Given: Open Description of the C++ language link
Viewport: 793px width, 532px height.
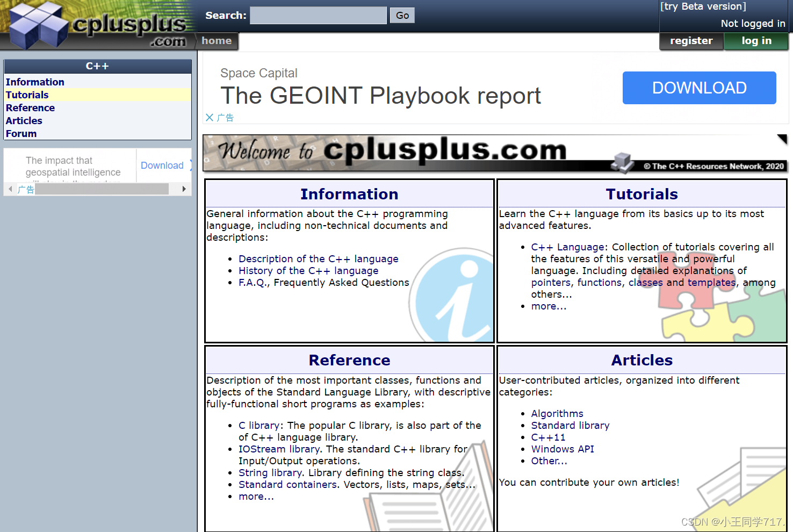Looking at the screenshot, I should [319, 259].
